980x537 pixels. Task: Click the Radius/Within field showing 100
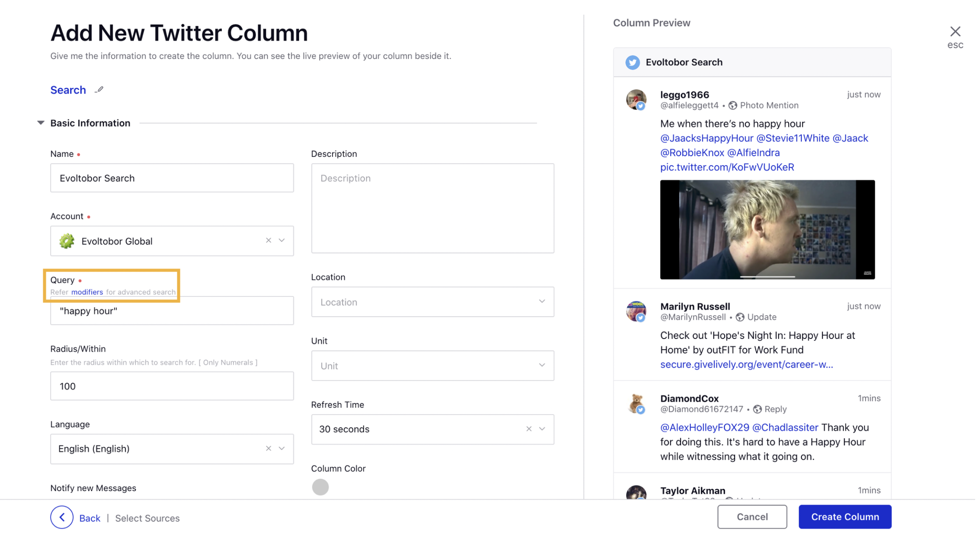172,386
